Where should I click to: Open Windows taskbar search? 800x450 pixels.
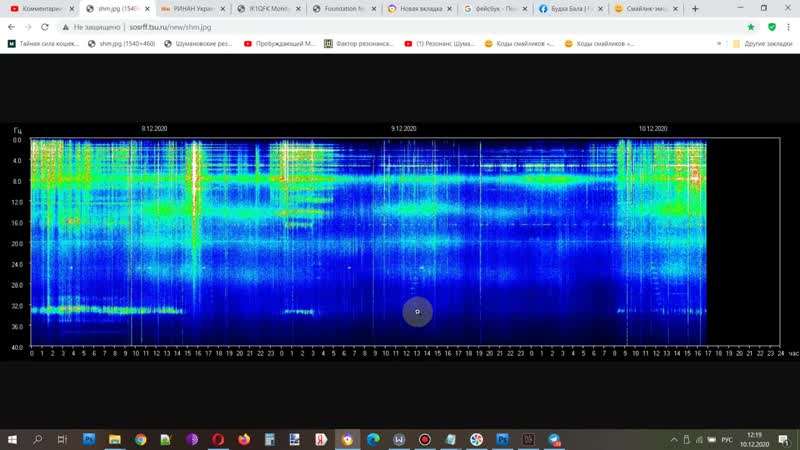[x=37, y=439]
